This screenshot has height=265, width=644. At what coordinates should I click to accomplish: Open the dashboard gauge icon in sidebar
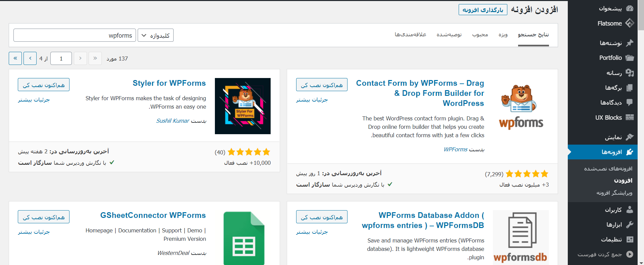[x=630, y=8]
